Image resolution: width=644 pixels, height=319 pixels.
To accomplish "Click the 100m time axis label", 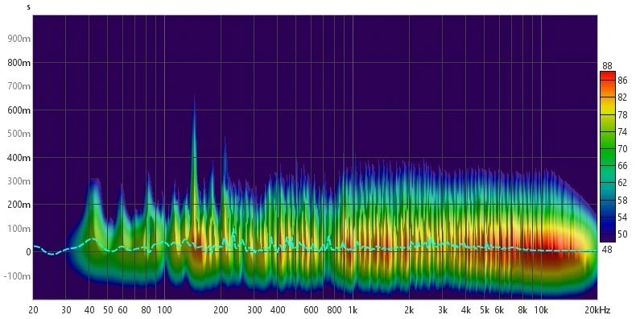I will pos(19,229).
